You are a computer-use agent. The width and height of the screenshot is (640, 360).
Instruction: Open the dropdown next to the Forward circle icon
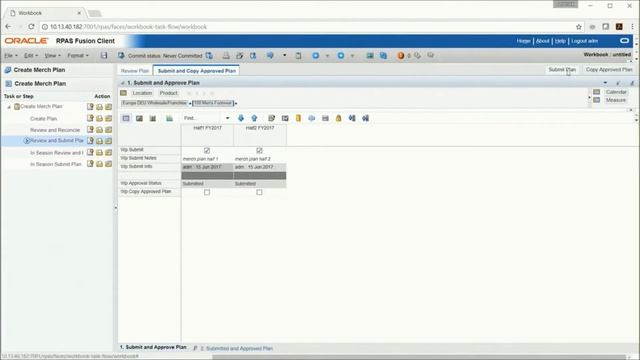point(352,56)
